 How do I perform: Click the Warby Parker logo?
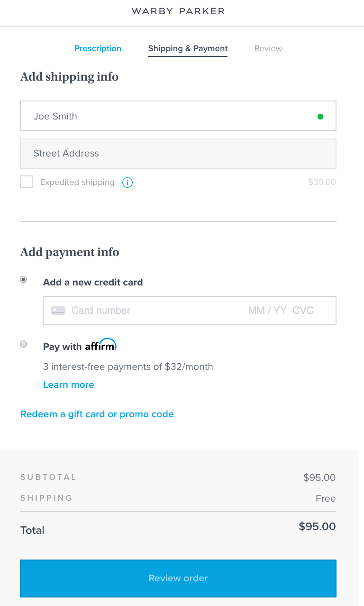[178, 11]
